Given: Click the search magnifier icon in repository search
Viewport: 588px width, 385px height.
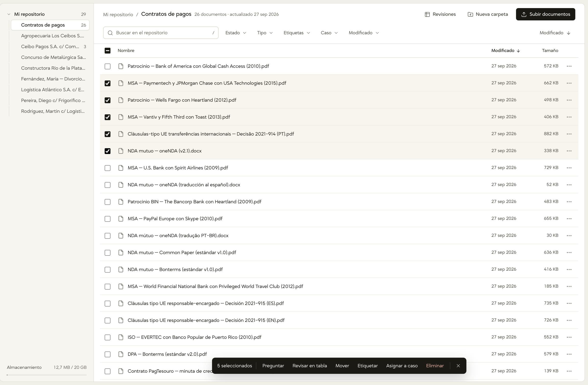Looking at the screenshot, I should coord(110,33).
